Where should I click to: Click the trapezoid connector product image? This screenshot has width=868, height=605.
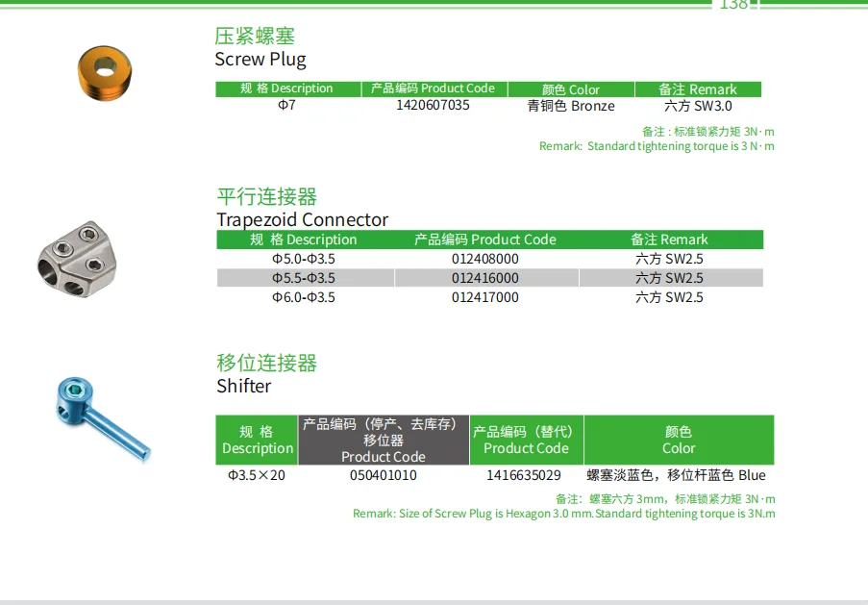(x=76, y=260)
